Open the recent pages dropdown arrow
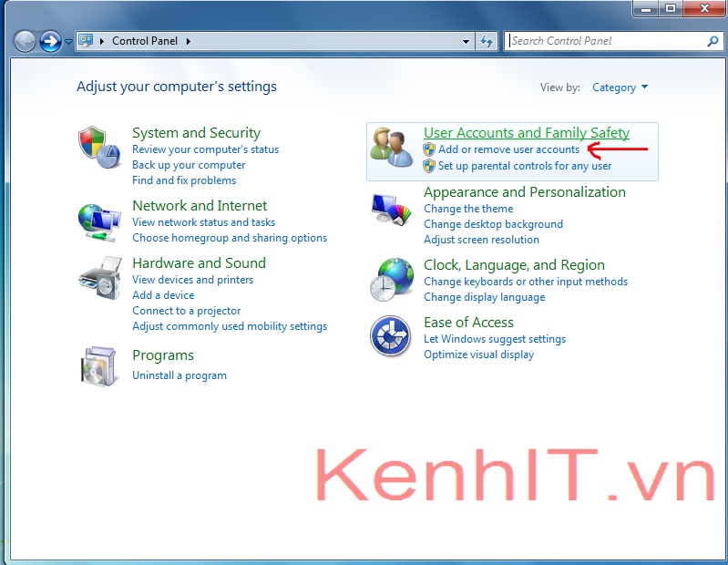The width and height of the screenshot is (728, 565). click(68, 42)
